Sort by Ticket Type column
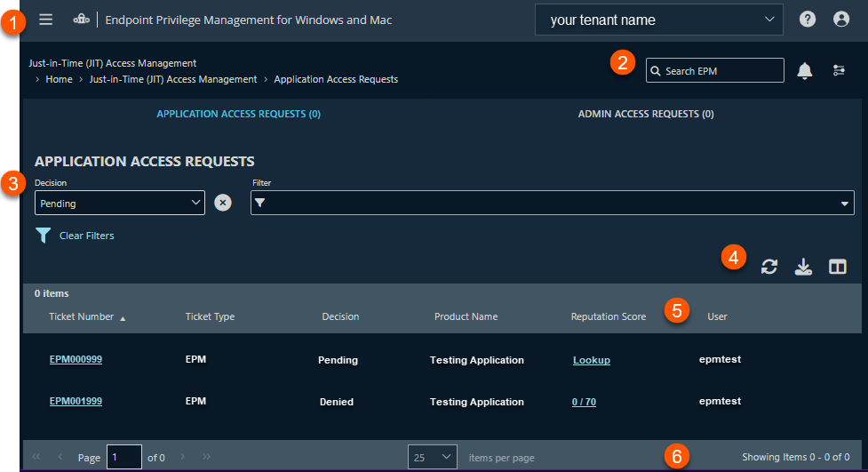 pos(210,316)
